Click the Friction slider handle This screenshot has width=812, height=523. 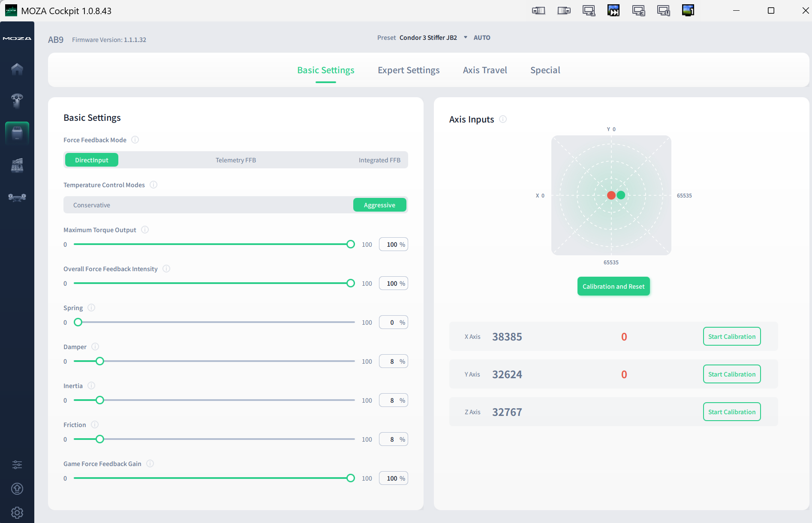[100, 439]
